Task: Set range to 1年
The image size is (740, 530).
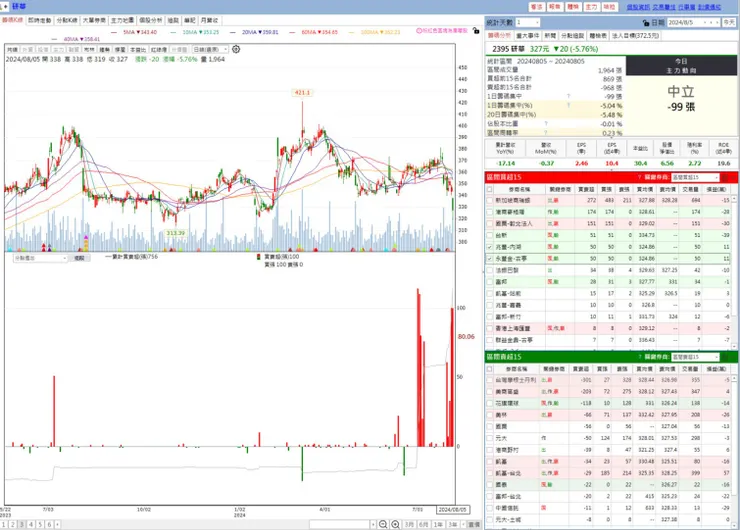Action: point(438,524)
